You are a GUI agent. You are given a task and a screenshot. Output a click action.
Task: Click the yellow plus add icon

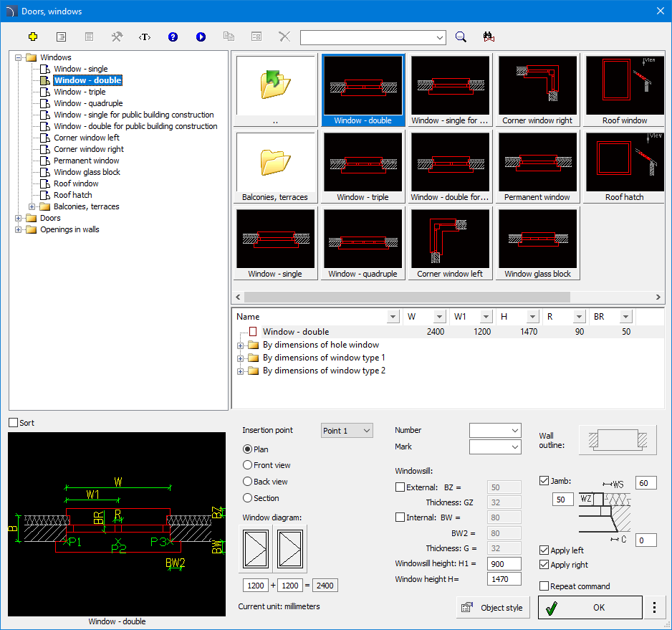[32, 37]
